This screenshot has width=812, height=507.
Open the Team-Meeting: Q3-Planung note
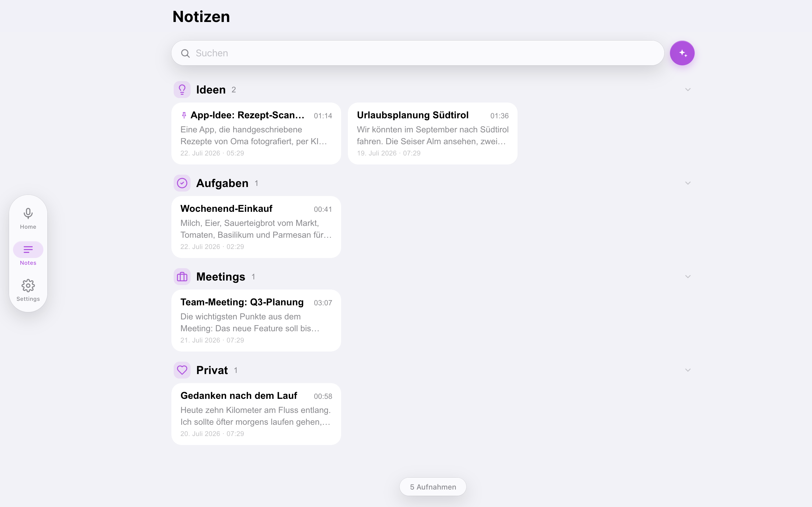(x=256, y=321)
